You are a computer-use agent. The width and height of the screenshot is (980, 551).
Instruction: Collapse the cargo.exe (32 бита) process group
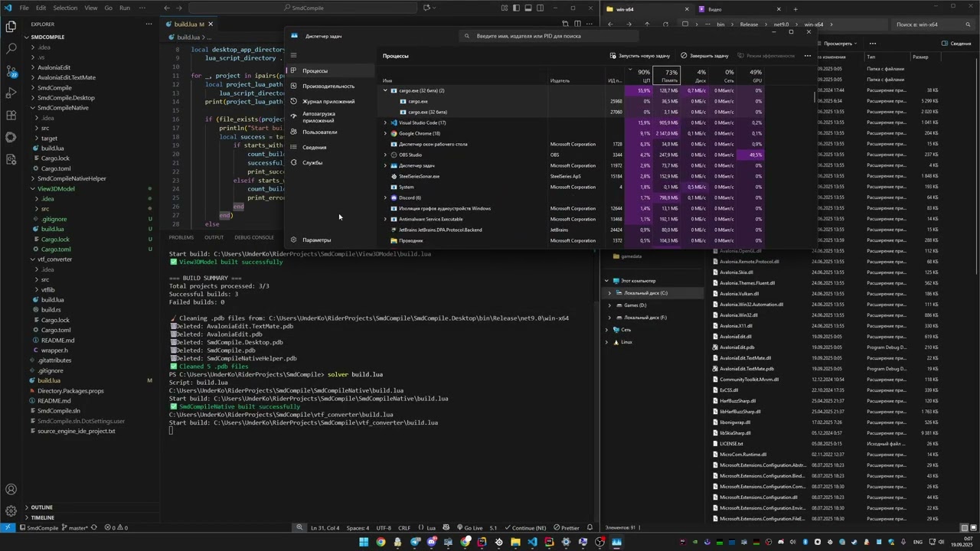(385, 90)
